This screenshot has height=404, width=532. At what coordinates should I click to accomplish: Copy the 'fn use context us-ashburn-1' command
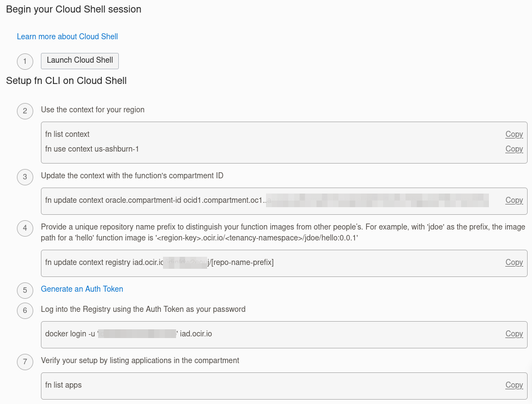click(514, 149)
